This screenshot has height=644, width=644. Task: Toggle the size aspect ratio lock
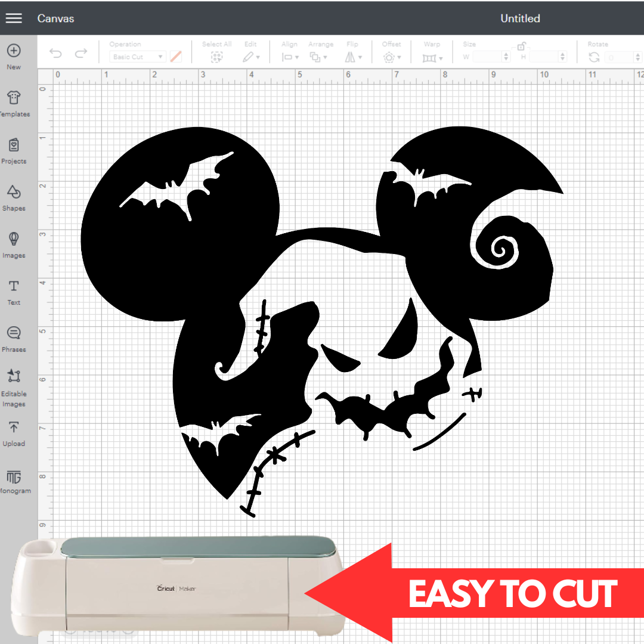click(x=521, y=45)
